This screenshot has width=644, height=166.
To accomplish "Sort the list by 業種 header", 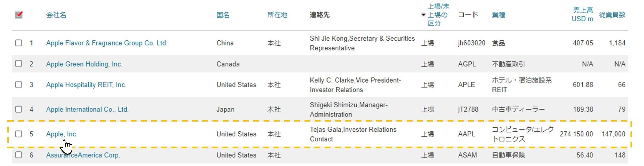I will pyautogui.click(x=498, y=15).
